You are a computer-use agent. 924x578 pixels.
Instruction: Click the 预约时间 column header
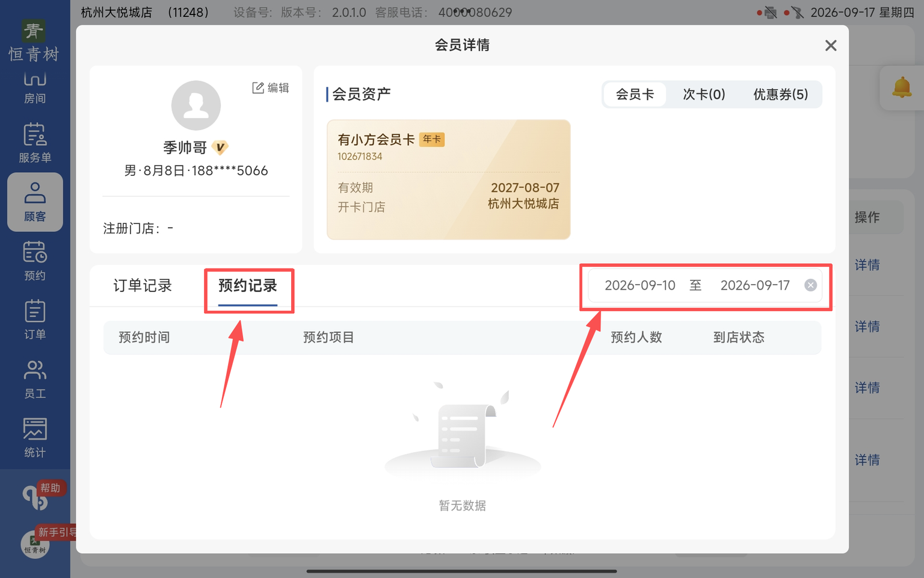[x=144, y=337]
